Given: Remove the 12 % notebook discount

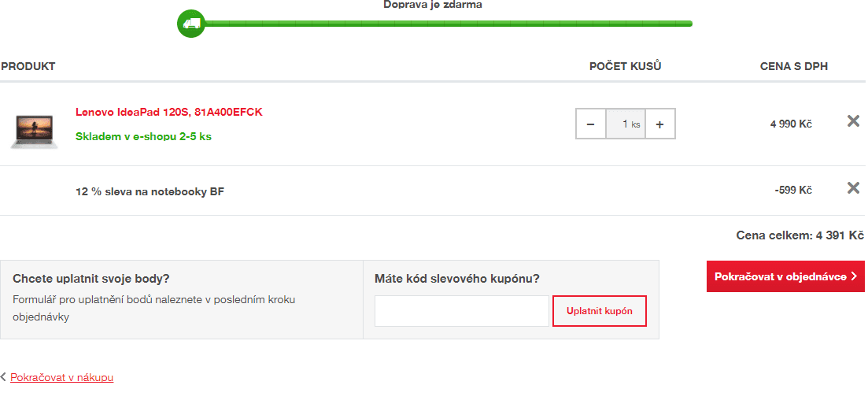Looking at the screenshot, I should click(x=853, y=188).
